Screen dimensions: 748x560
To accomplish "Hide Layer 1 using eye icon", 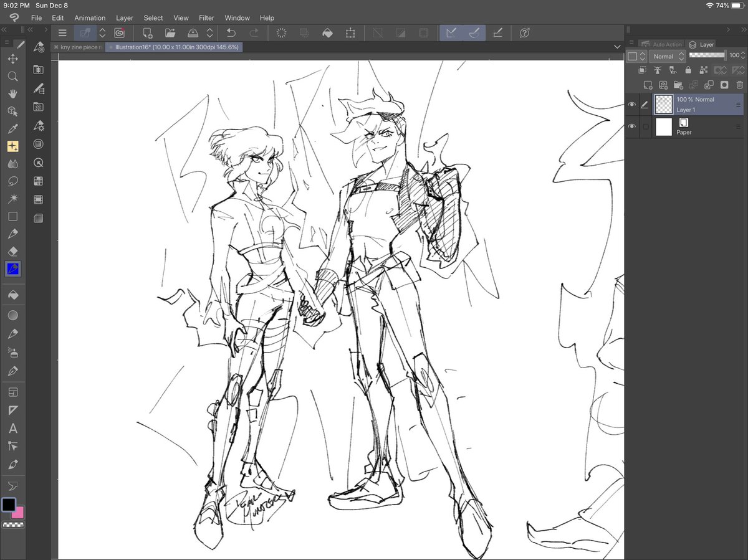I will tap(632, 105).
